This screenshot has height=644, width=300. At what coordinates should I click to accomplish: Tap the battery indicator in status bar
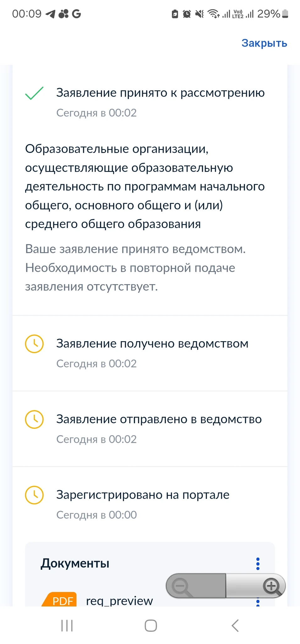tap(285, 14)
